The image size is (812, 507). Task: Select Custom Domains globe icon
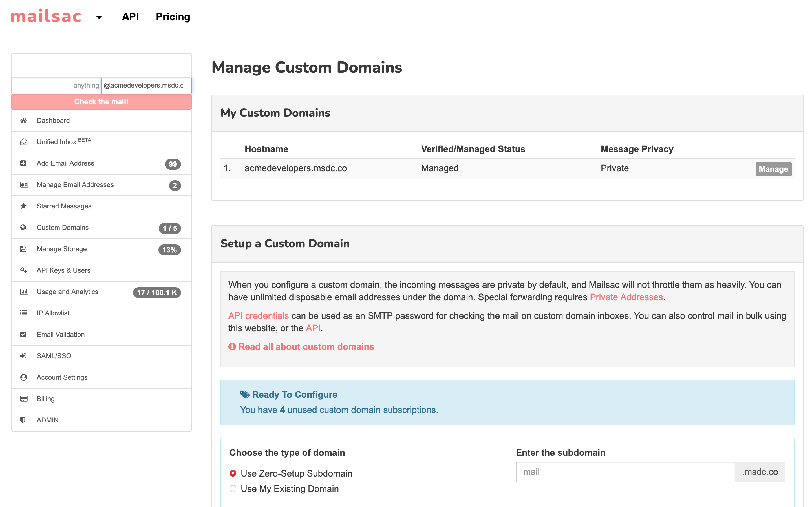(x=23, y=227)
